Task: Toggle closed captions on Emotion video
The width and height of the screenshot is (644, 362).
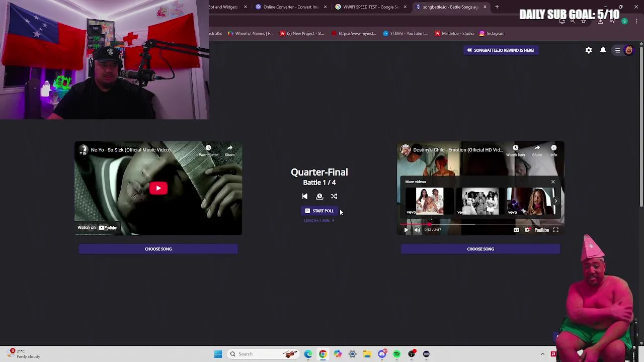Action: 516,230
